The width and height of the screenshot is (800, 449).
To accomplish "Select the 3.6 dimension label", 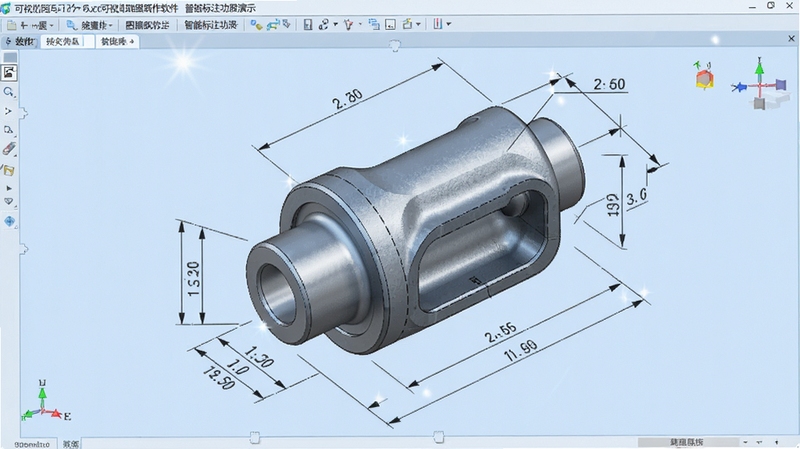I will (637, 196).
